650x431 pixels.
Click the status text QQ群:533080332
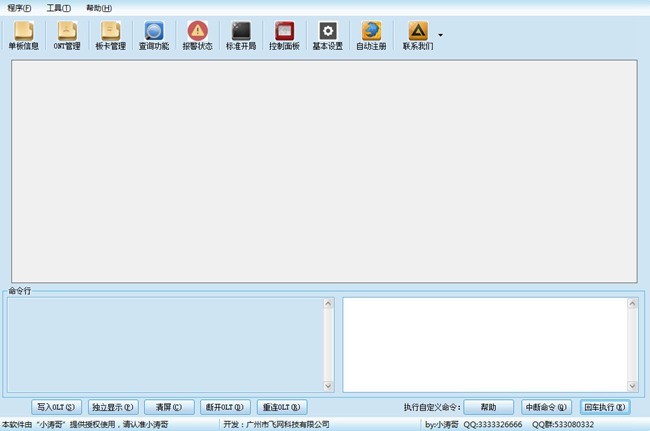[x=563, y=424]
